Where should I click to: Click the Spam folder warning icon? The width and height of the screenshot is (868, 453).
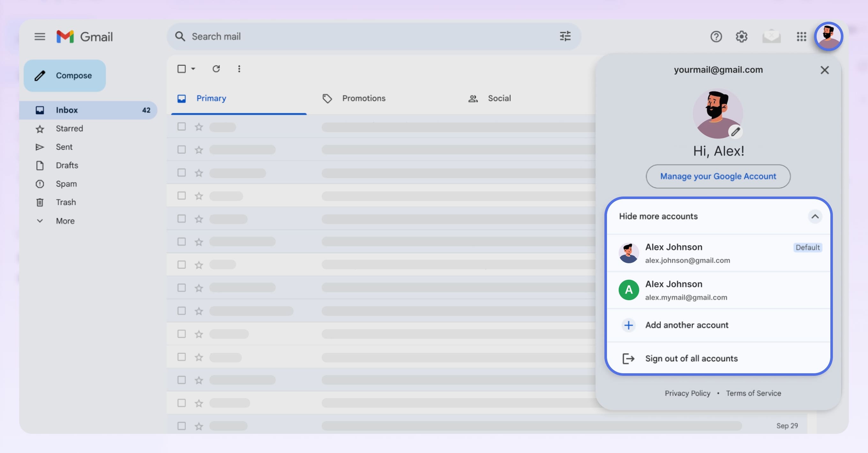point(40,183)
